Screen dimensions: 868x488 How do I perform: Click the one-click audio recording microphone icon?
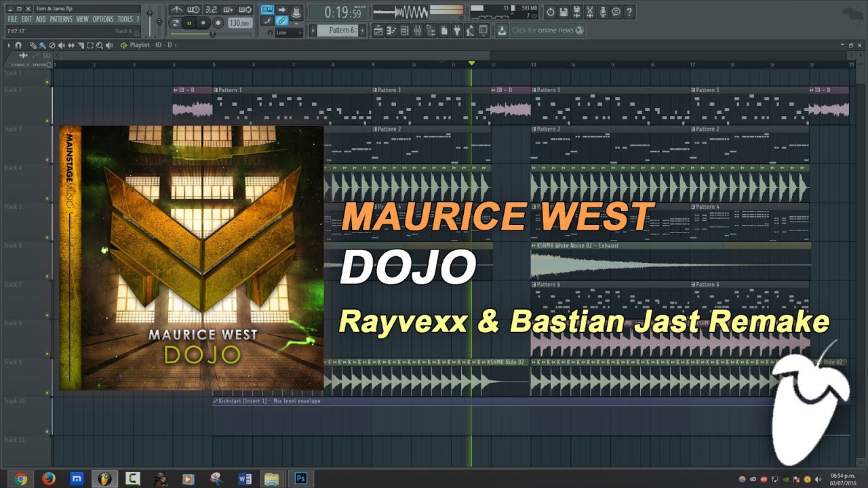(603, 12)
